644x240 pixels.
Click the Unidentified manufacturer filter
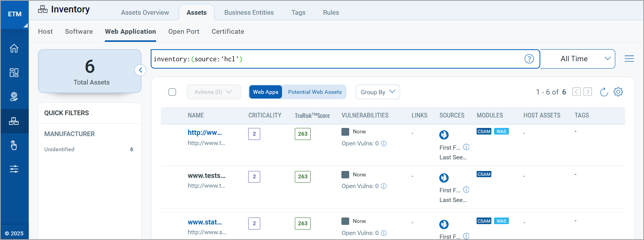(59, 149)
